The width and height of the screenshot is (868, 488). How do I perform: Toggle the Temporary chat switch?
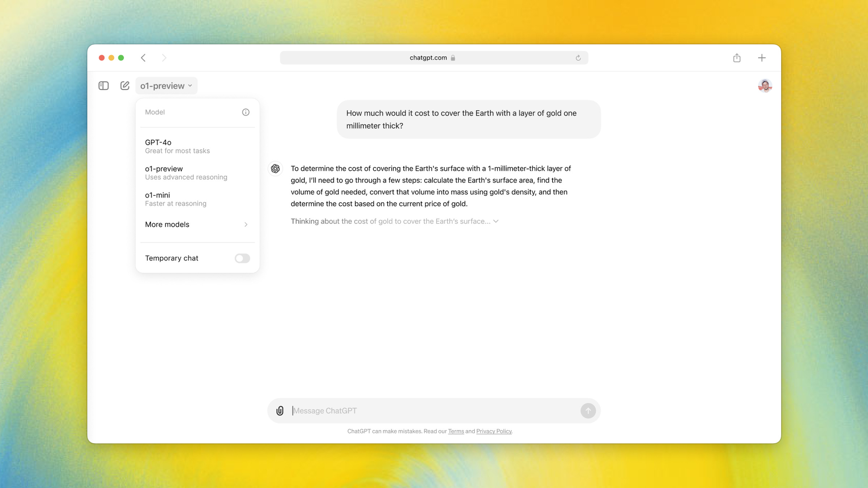[x=242, y=257]
